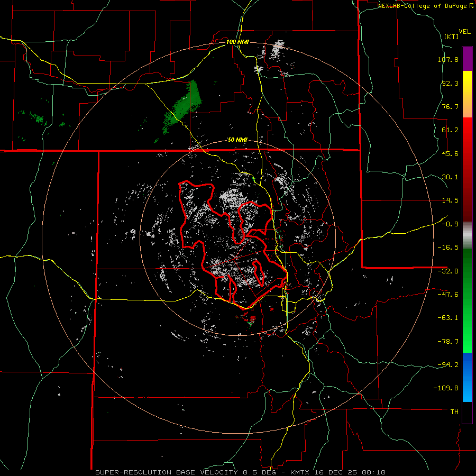Screen dimensions: 476x476
Task: Click the [KT] units label
Action: [452, 36]
